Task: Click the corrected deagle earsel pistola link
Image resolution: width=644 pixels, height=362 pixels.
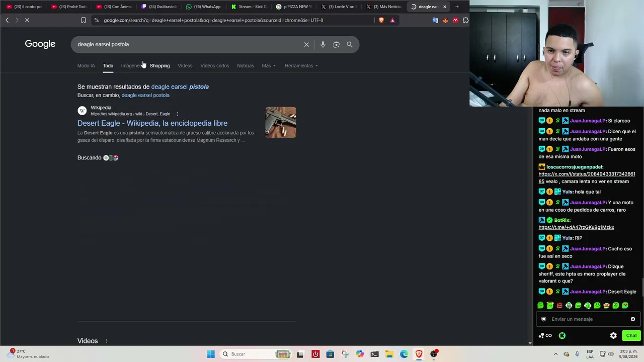Action: pos(180,86)
